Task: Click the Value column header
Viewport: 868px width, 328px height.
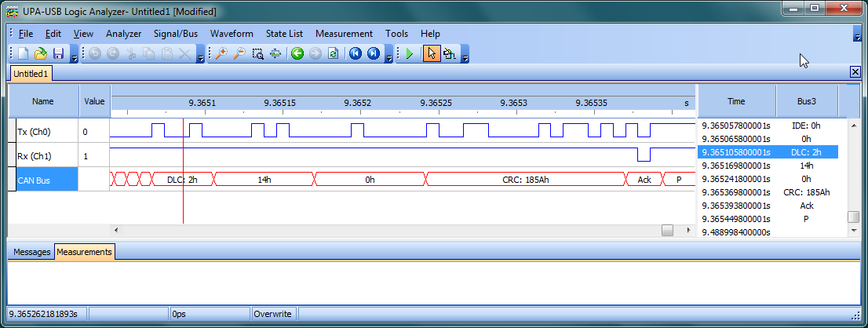Action: [94, 101]
